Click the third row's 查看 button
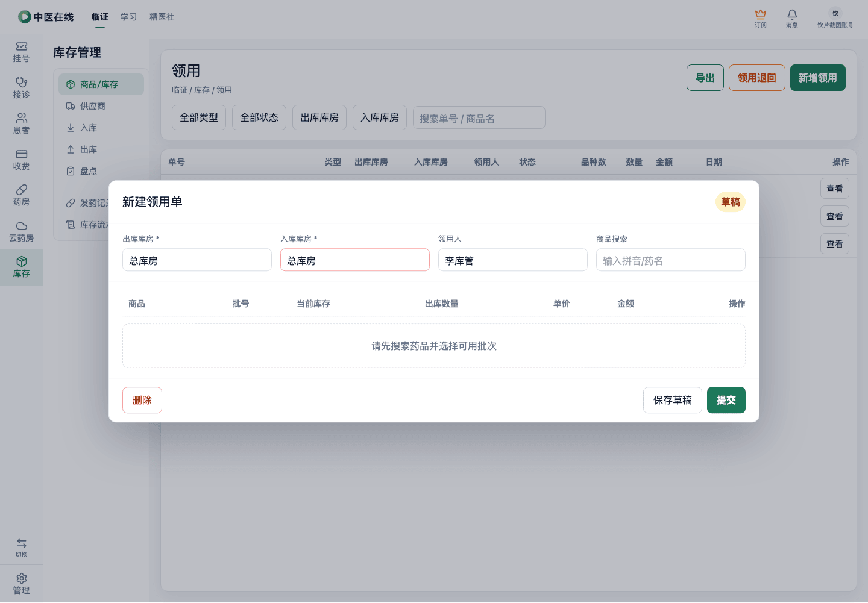 pyautogui.click(x=835, y=244)
